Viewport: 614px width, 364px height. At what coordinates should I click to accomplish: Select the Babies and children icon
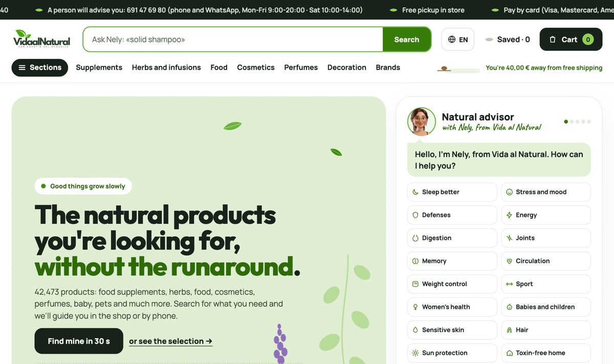point(509,307)
